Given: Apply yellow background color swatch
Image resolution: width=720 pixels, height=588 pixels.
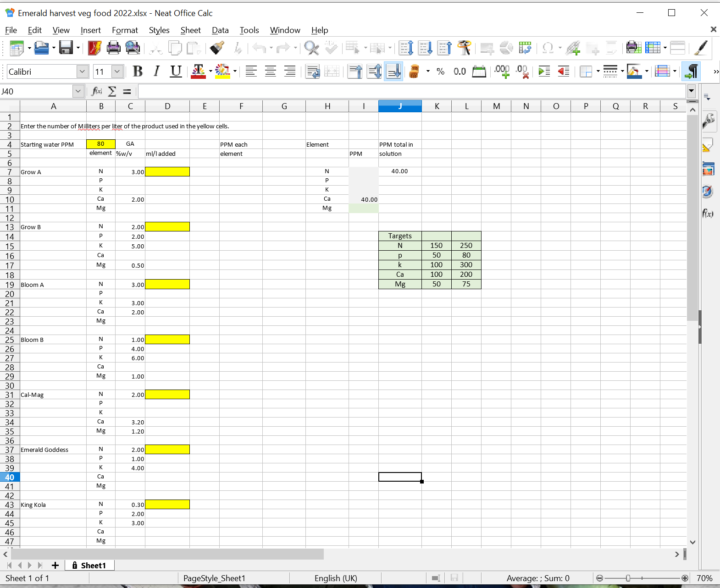Looking at the screenshot, I should (x=222, y=71).
